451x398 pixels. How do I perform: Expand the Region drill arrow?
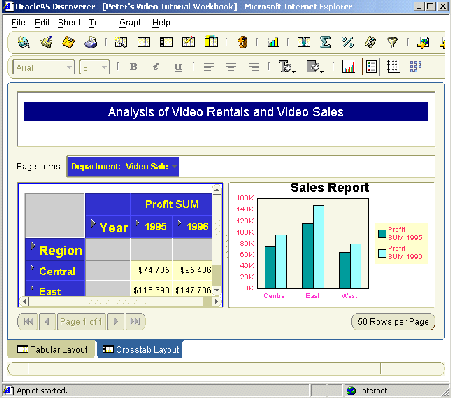(33, 246)
